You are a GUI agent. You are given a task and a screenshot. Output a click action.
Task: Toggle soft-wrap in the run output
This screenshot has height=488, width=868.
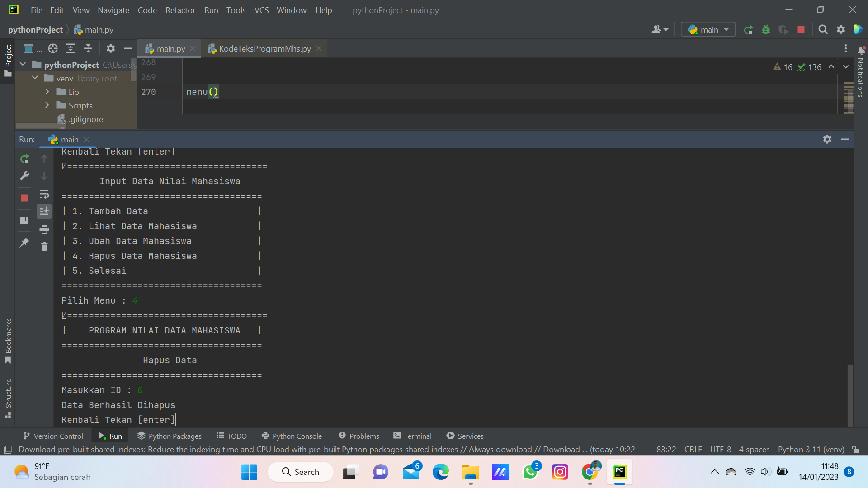pos(44,194)
